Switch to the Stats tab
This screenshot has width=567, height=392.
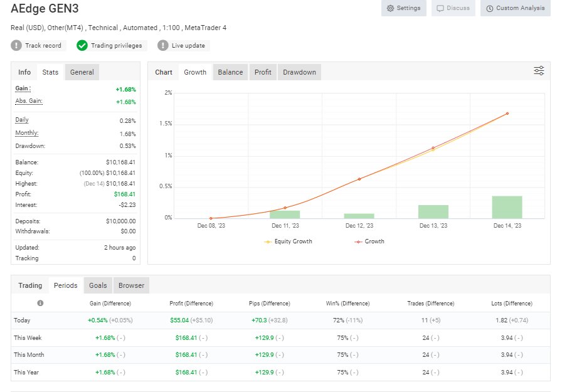pos(50,72)
